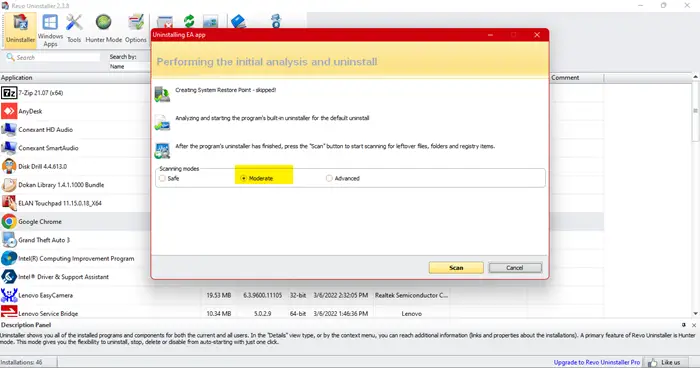Open the Options toolbar item
The image size is (700, 369).
136,29
